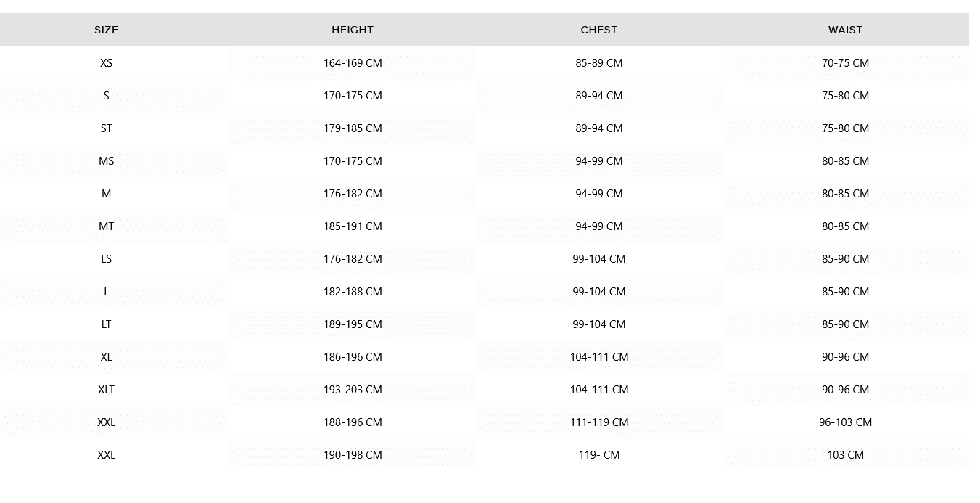Select the XLT size label
980x503 pixels.
pos(106,390)
